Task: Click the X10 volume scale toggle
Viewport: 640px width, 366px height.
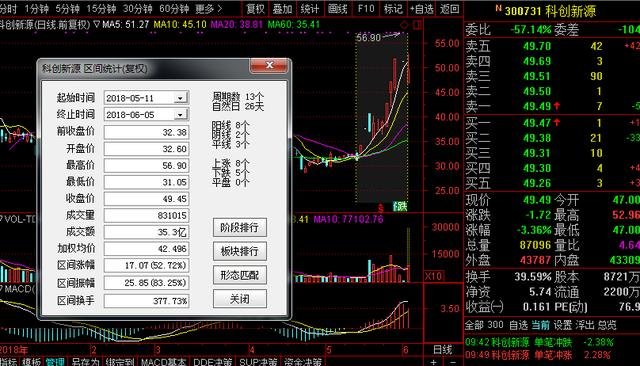Action: click(x=433, y=276)
